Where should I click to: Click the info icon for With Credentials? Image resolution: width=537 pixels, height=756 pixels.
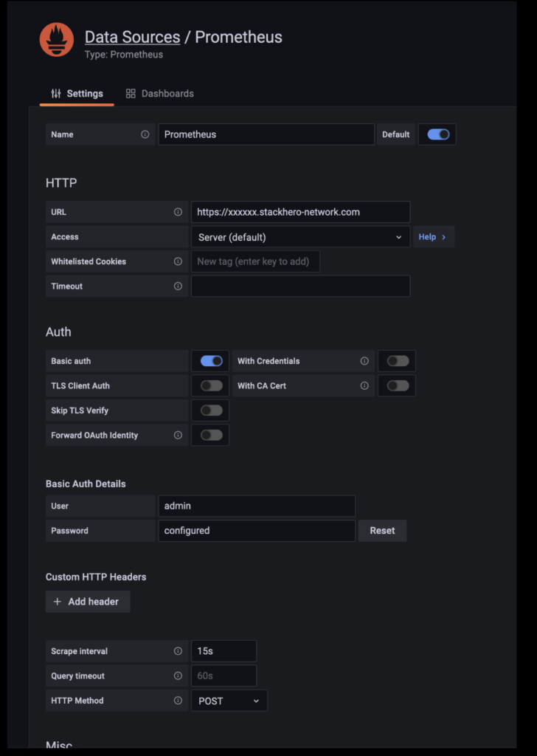coord(364,361)
